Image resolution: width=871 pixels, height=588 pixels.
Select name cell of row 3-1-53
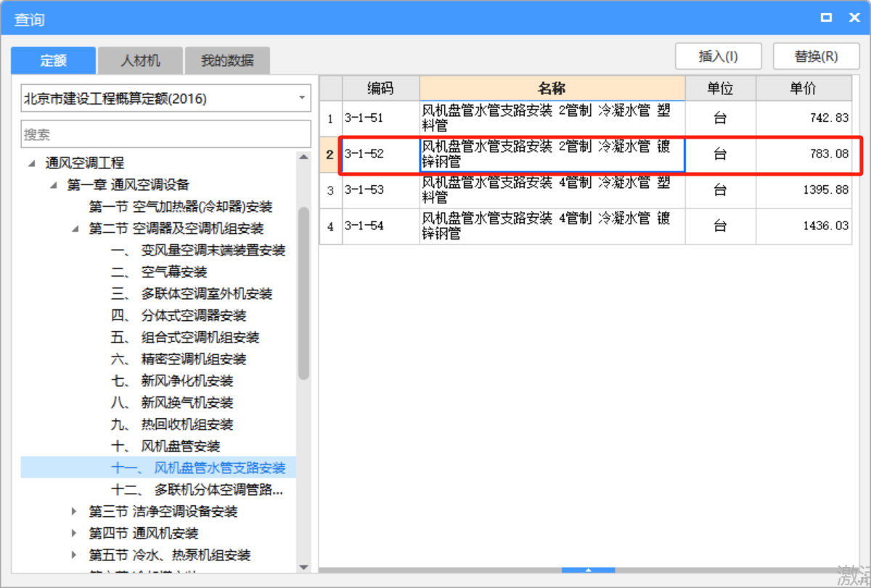pos(552,190)
